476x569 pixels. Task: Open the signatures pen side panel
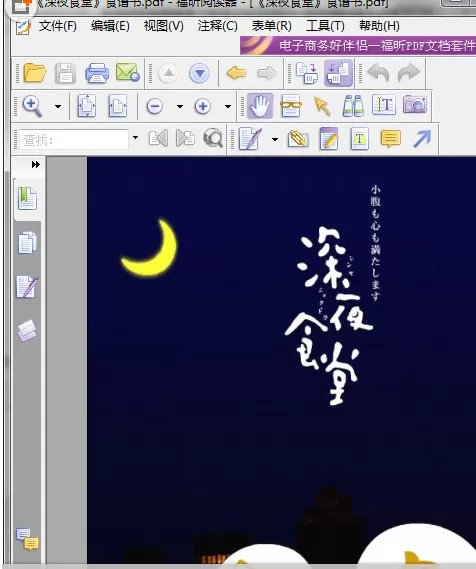[x=28, y=287]
